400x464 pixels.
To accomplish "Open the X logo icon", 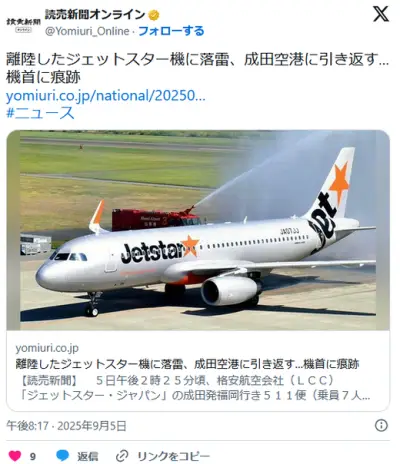I will [381, 14].
